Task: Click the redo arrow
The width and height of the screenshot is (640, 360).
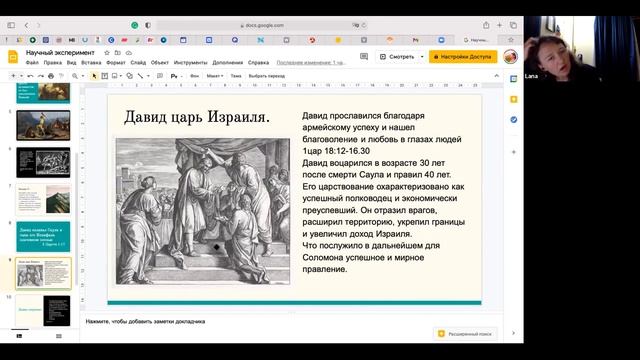Action: coord(40,76)
